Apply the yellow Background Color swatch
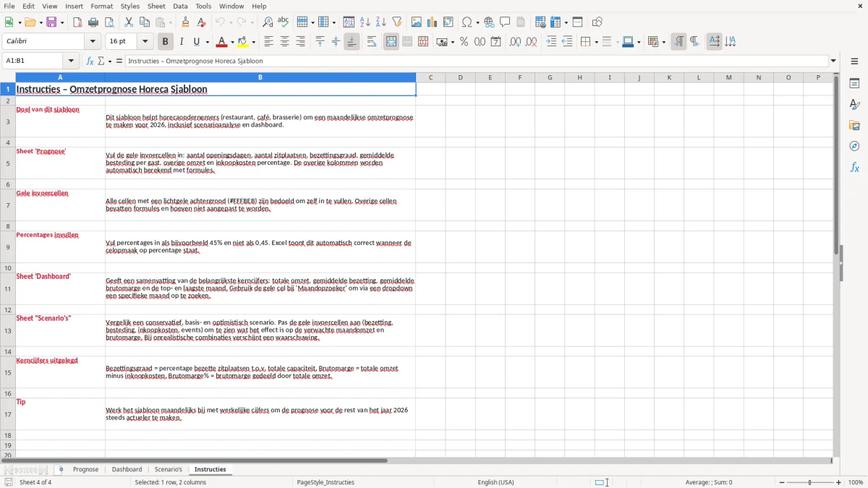 [x=243, y=42]
